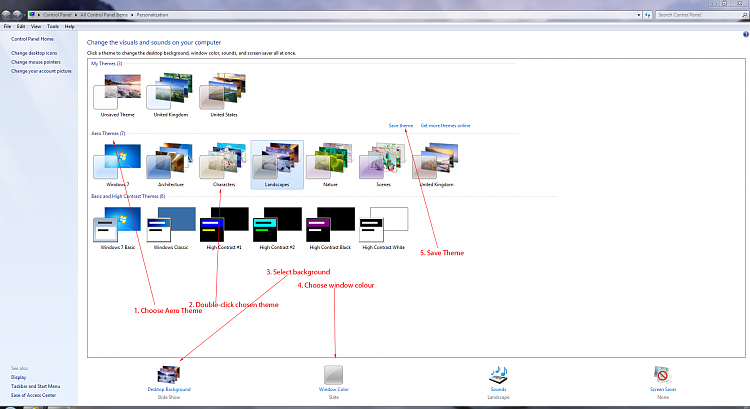Expand the address bar history dropdown
The width and height of the screenshot is (750, 409).
coord(639,15)
